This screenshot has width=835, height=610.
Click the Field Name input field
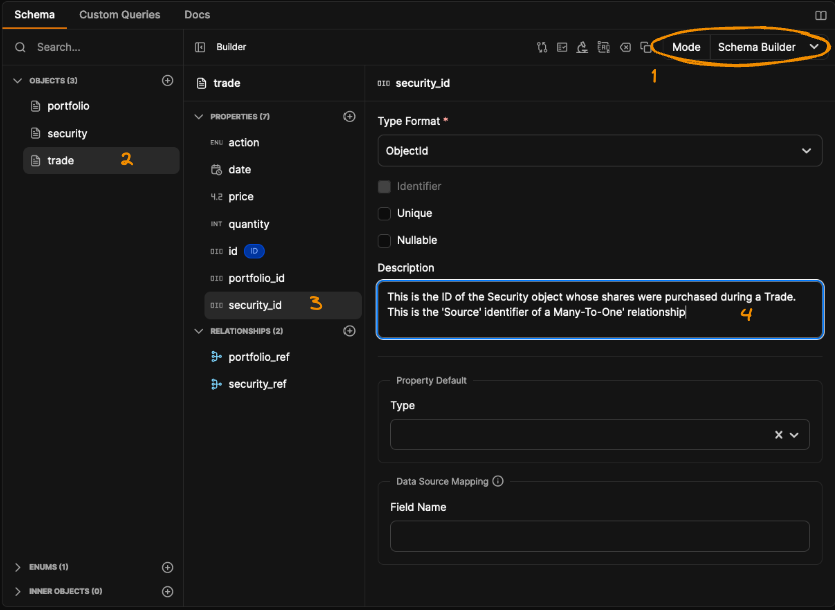pos(599,536)
